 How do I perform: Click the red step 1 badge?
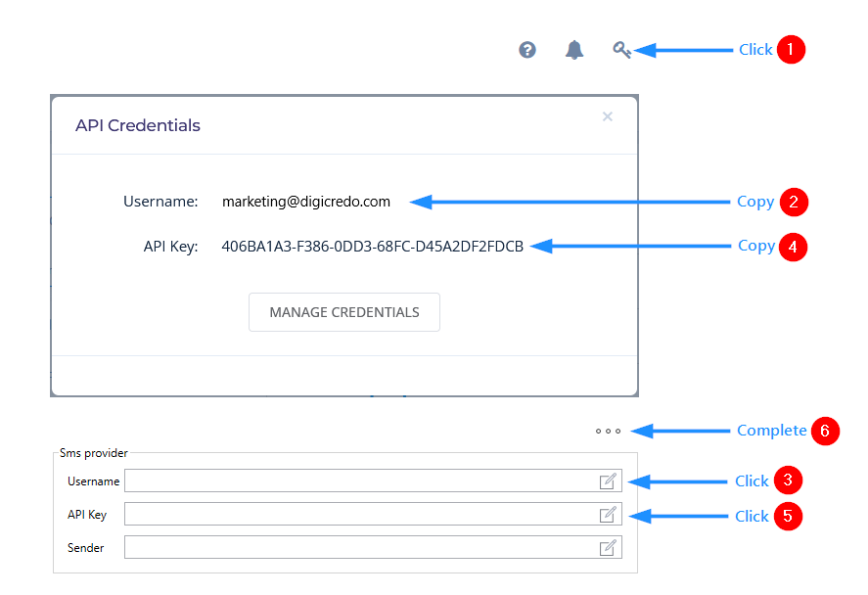point(791,50)
